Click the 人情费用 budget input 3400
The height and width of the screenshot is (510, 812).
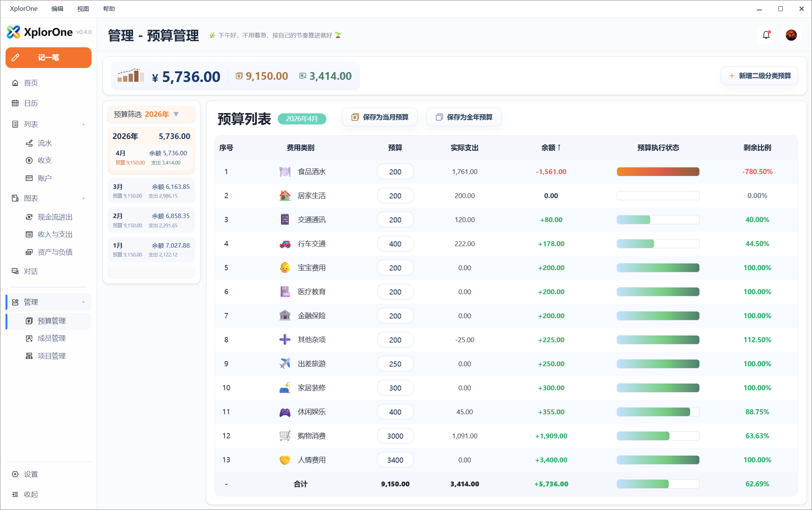(x=395, y=460)
